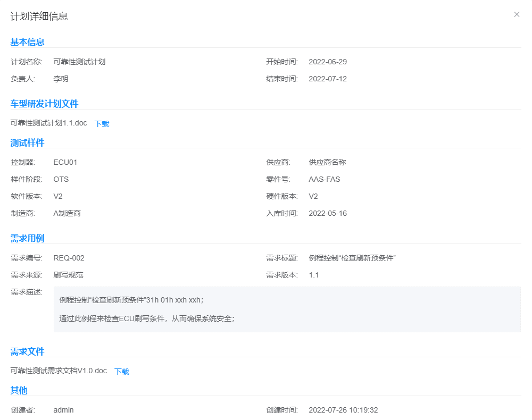Select the manufacturer A制造商

point(67,213)
